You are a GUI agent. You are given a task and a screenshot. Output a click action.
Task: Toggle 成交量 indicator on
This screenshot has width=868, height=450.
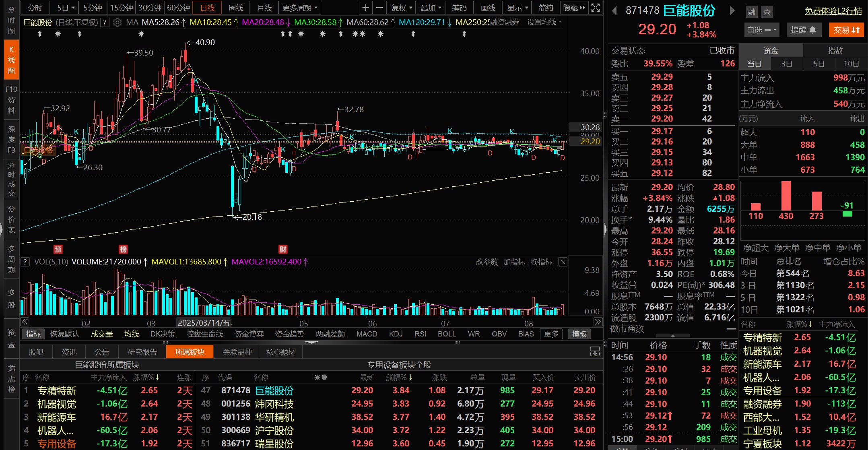tap(101, 334)
